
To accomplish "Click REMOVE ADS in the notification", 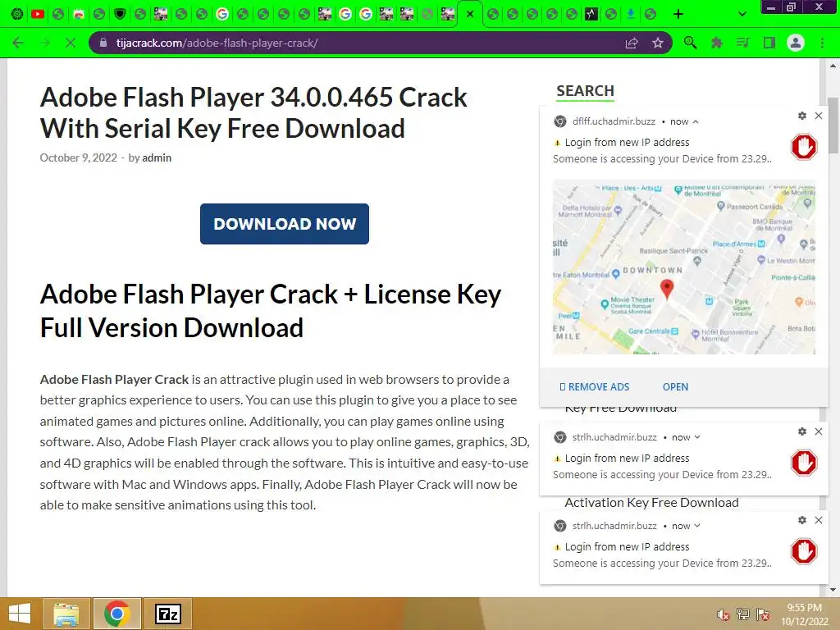I will click(x=594, y=387).
